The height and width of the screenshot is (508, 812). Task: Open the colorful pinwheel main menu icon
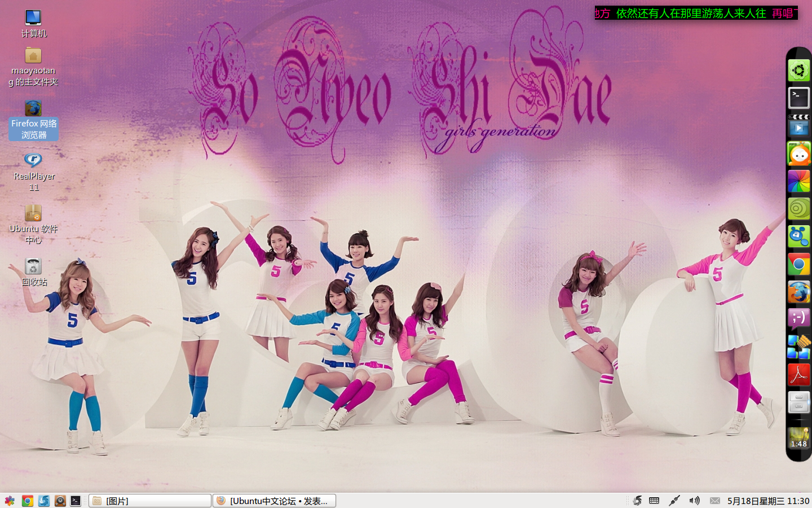click(x=10, y=501)
